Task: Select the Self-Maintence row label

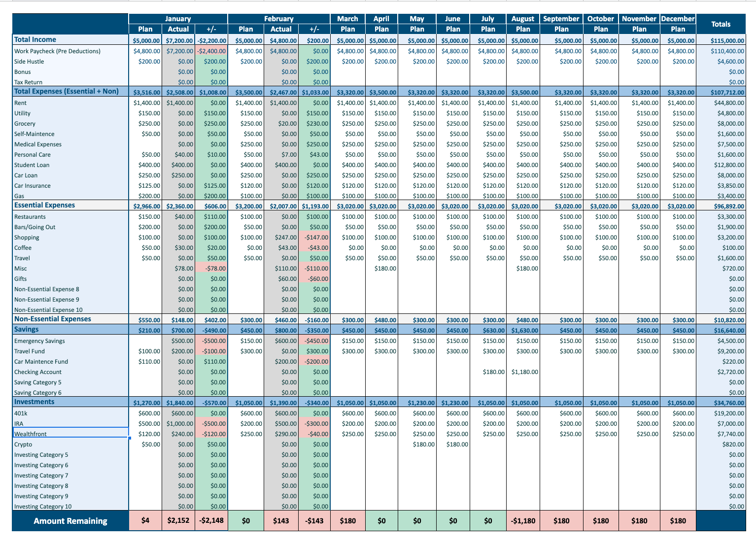Action: (x=34, y=134)
